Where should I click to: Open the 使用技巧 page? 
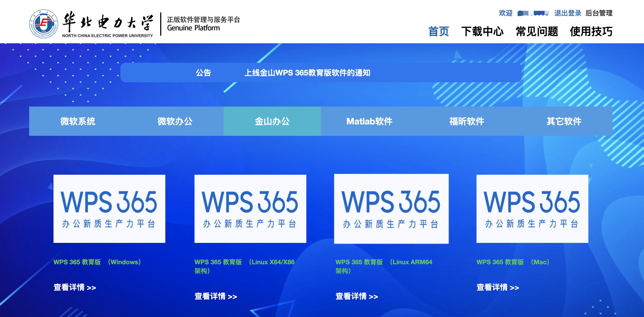[592, 31]
